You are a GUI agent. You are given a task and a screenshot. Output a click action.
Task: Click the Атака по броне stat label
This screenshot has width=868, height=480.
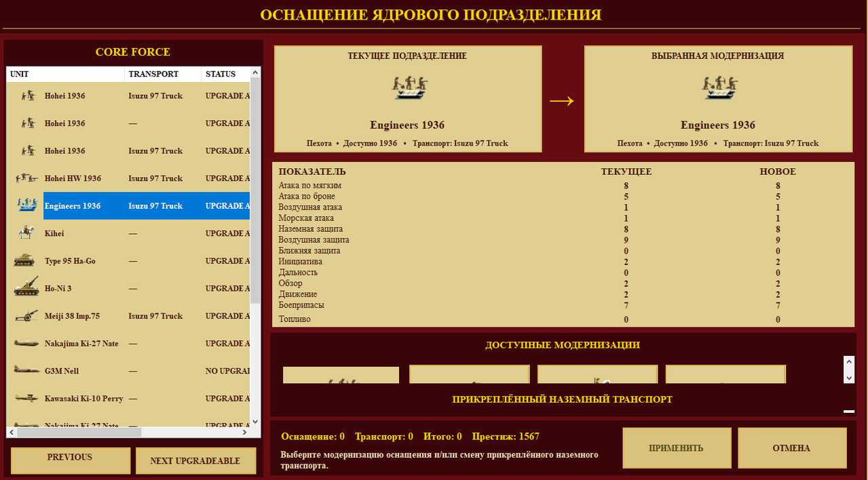click(x=307, y=196)
